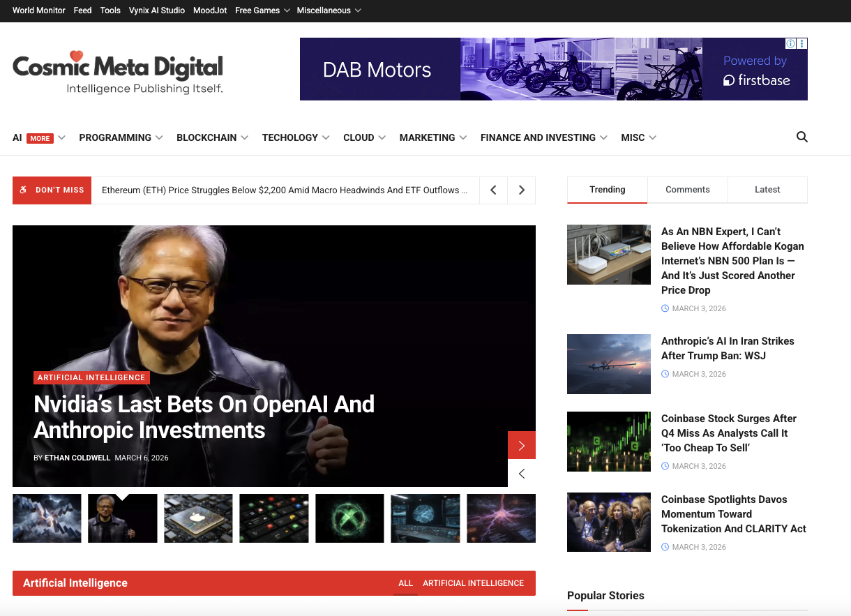This screenshot has width=851, height=616.
Task: Click author Ethan Coldwell link
Action: coord(77,458)
